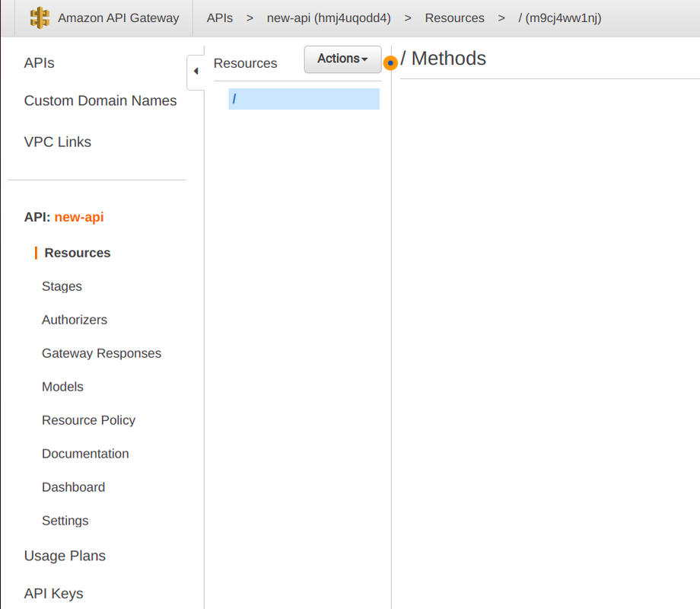Open the Amazon API Gateway home link
Image resolution: width=700 pixels, height=609 pixels.
[118, 18]
